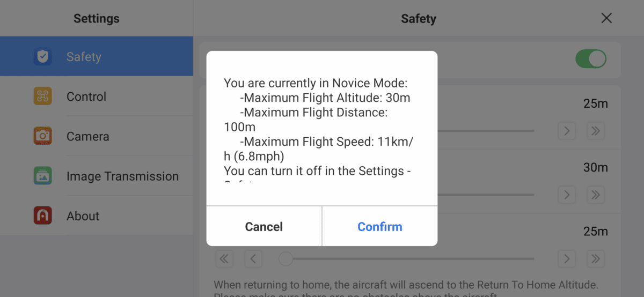
Task: Click double left arrow on bottom slider row
Action: tap(224, 259)
